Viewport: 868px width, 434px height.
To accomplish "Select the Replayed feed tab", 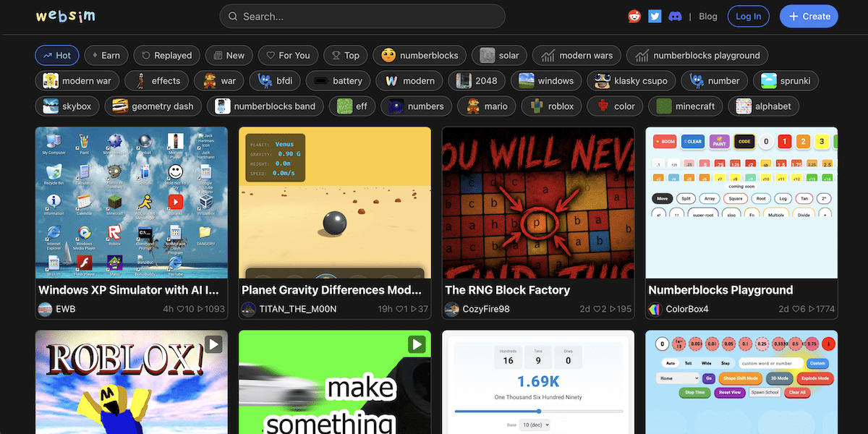I will click(166, 55).
